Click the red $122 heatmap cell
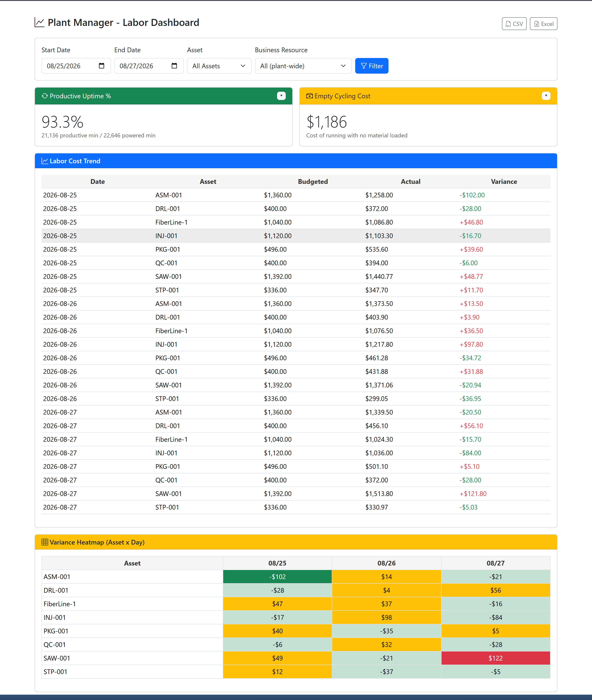Image resolution: width=592 pixels, height=700 pixels. pos(495,658)
